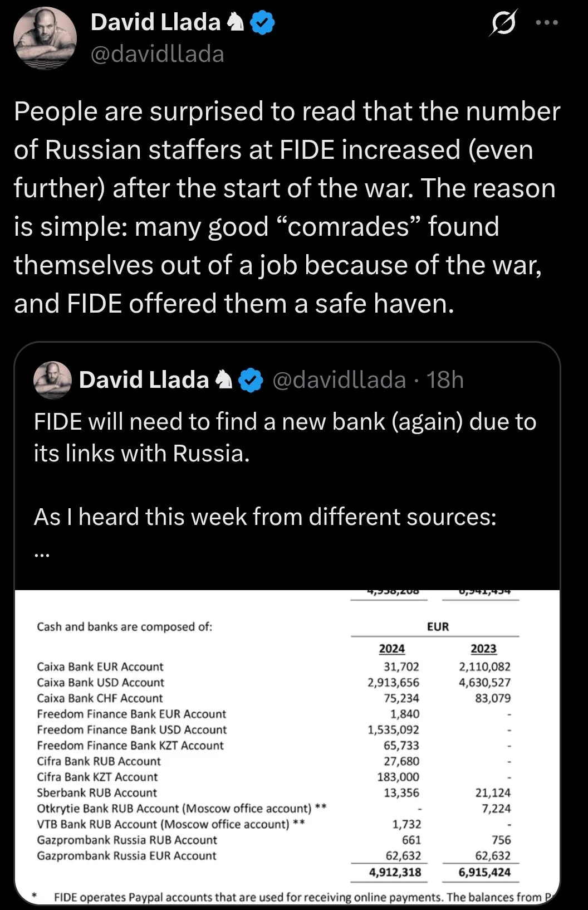
Task: Open the 18h timestamp link
Action: [445, 380]
